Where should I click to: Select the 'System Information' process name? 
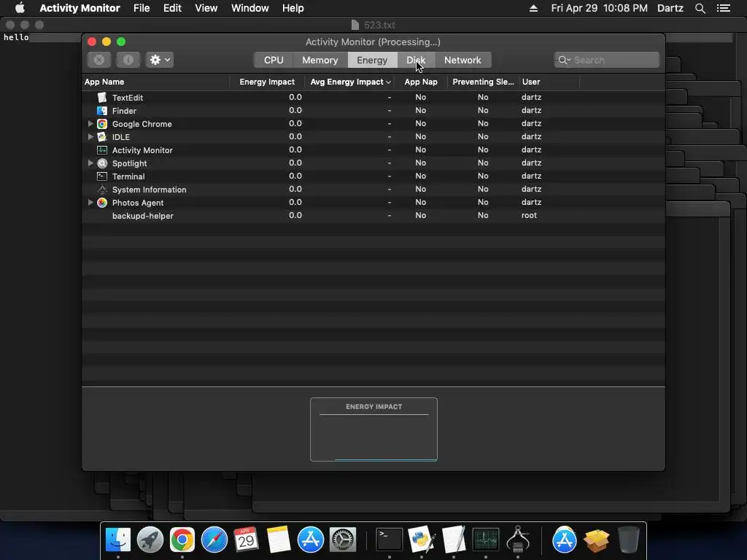coord(149,190)
